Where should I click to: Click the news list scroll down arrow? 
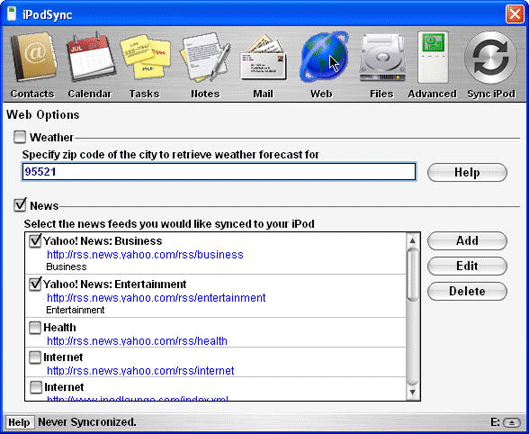tap(412, 392)
